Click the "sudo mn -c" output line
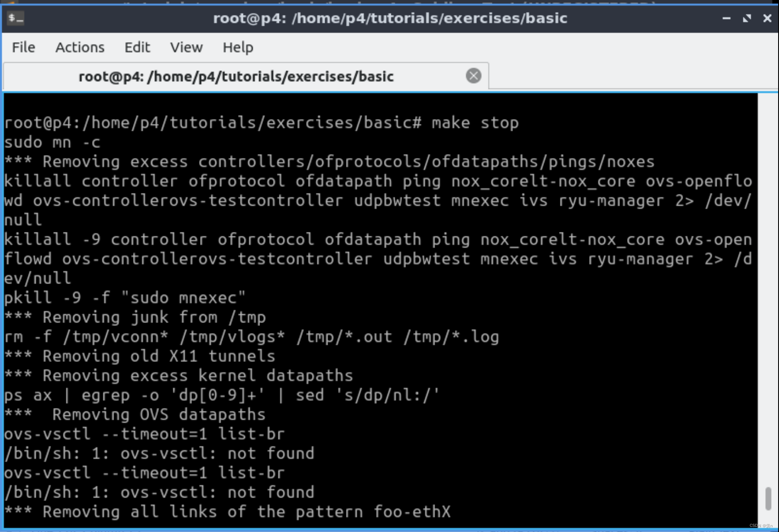 (x=52, y=142)
